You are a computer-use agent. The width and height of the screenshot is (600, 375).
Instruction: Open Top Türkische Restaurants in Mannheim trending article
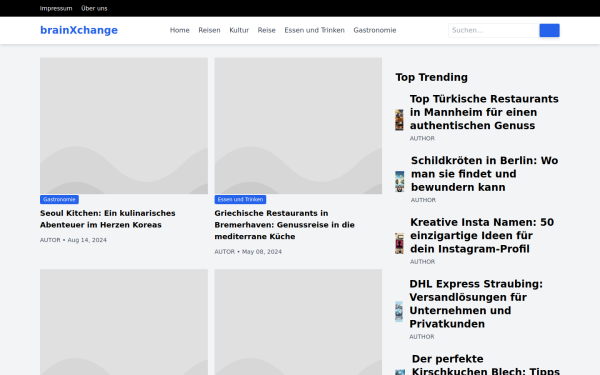click(x=484, y=112)
